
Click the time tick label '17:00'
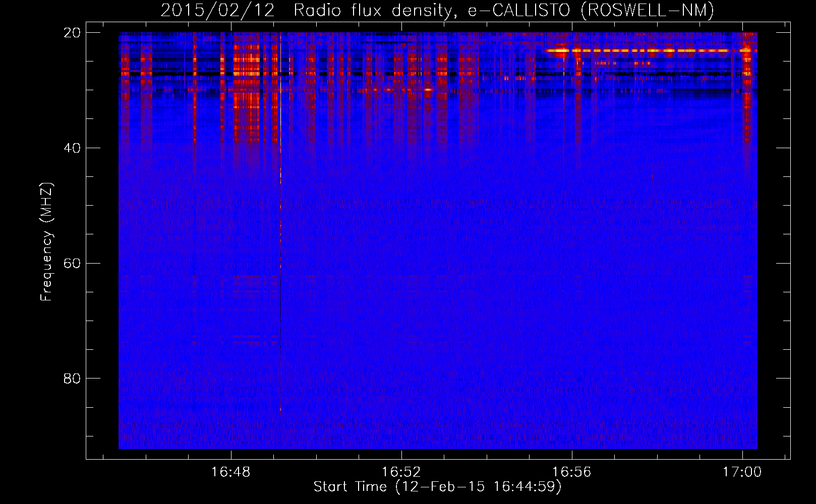tap(742, 472)
